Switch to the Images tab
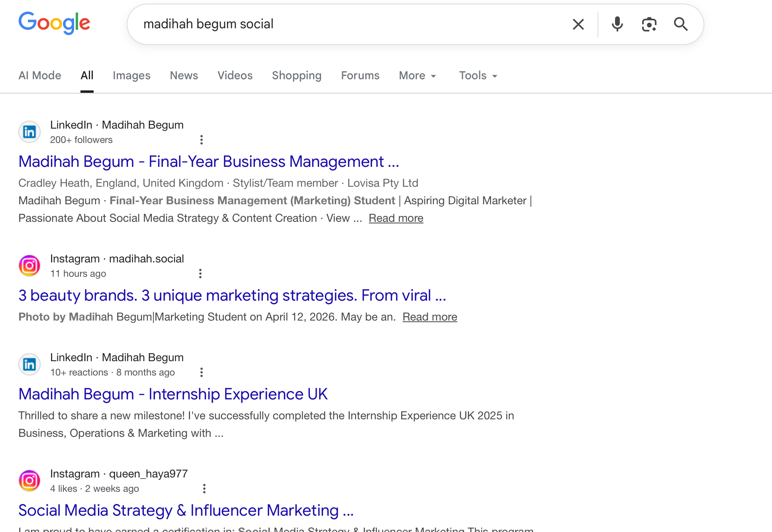The height and width of the screenshot is (532, 772). (131, 76)
